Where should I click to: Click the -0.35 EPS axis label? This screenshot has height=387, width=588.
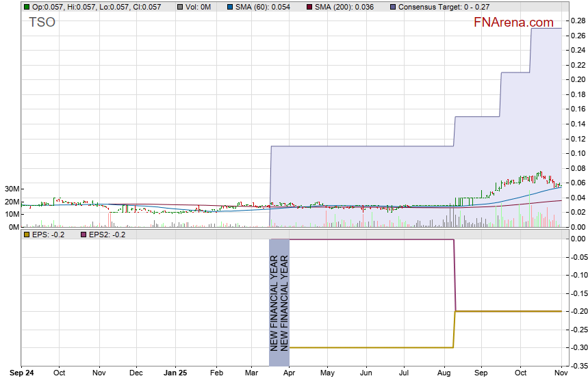[x=574, y=366]
